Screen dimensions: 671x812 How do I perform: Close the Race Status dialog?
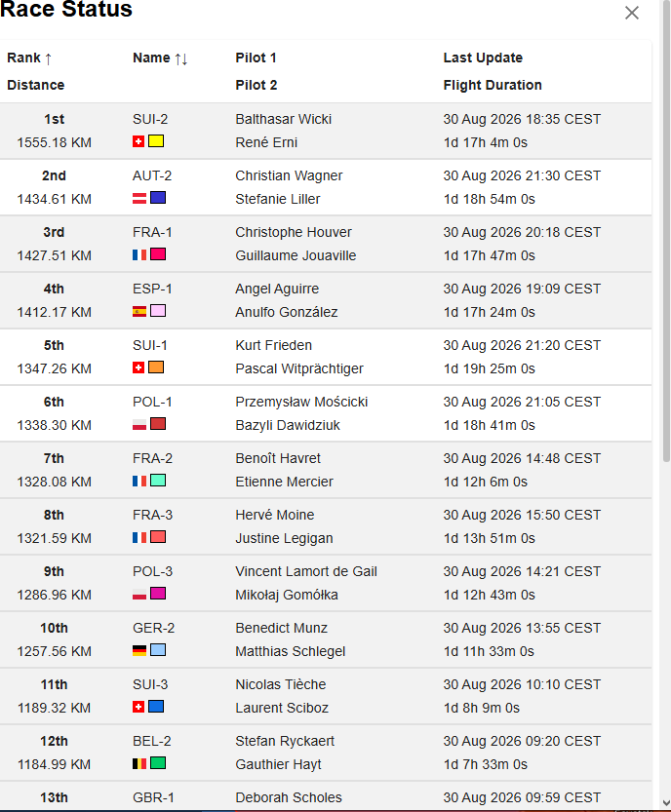(632, 13)
